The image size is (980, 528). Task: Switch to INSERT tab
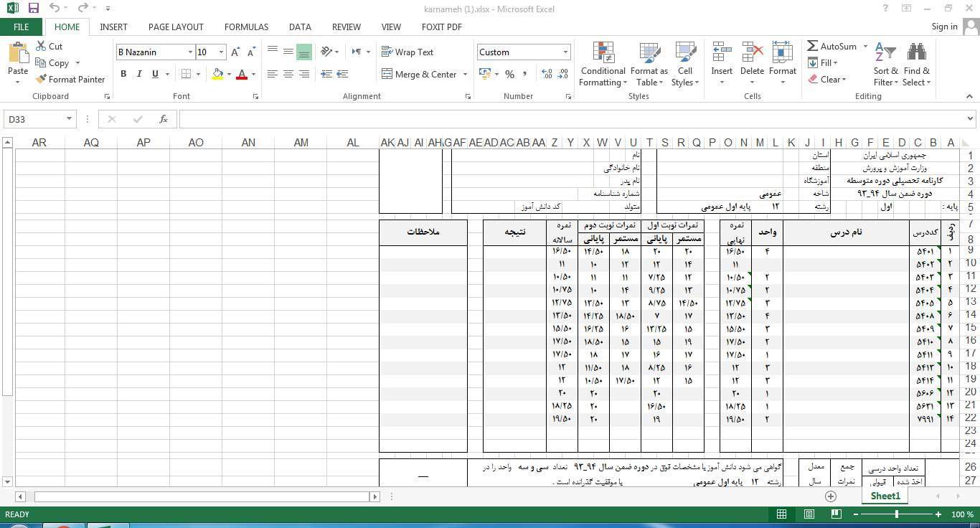click(x=113, y=27)
